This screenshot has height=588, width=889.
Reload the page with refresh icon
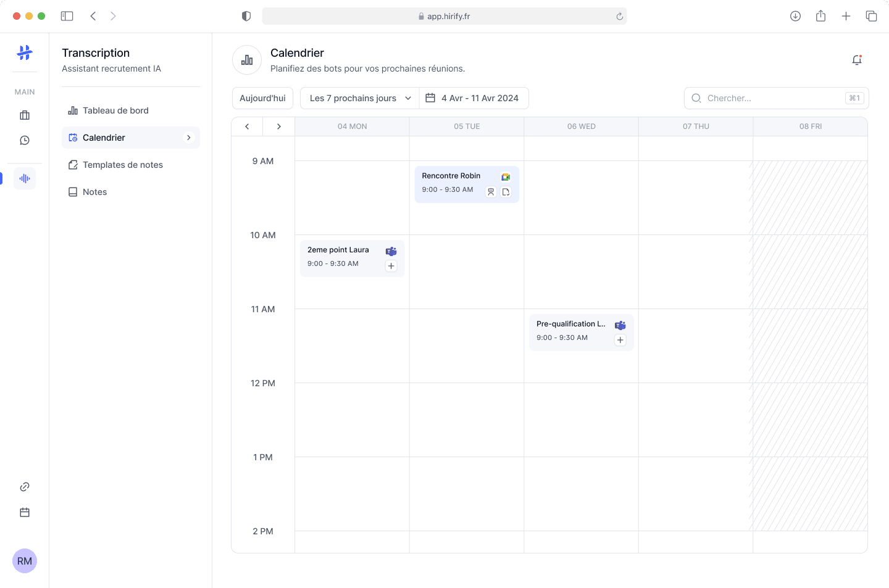[619, 17]
